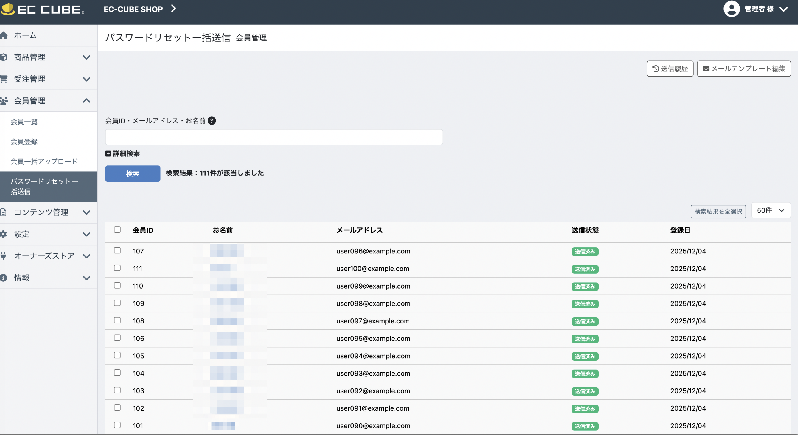Viewport: 798px width, 435px height.
Task: Go to ホーム in the sidebar
Action: 25,35
